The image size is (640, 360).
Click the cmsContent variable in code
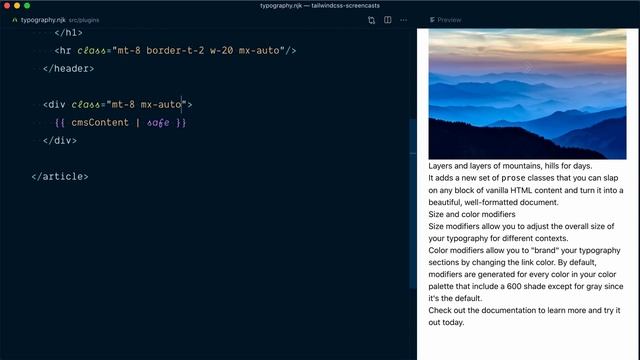[100, 122]
